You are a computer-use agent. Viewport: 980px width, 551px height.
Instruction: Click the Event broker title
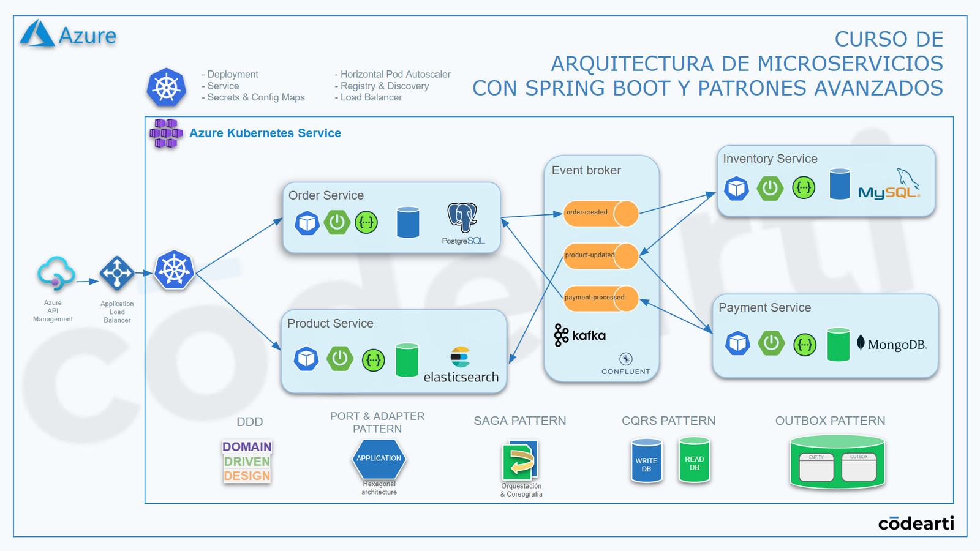click(x=586, y=170)
